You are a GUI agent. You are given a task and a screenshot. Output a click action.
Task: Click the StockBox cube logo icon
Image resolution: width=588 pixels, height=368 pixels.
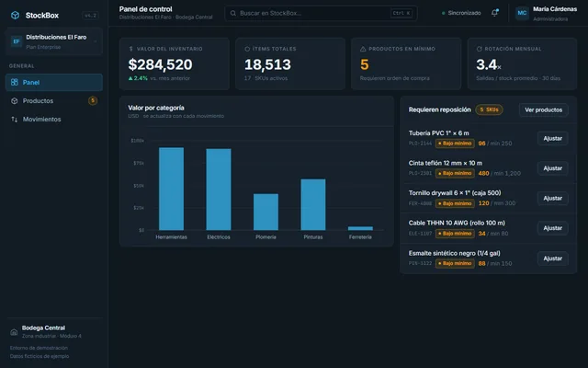(x=15, y=15)
